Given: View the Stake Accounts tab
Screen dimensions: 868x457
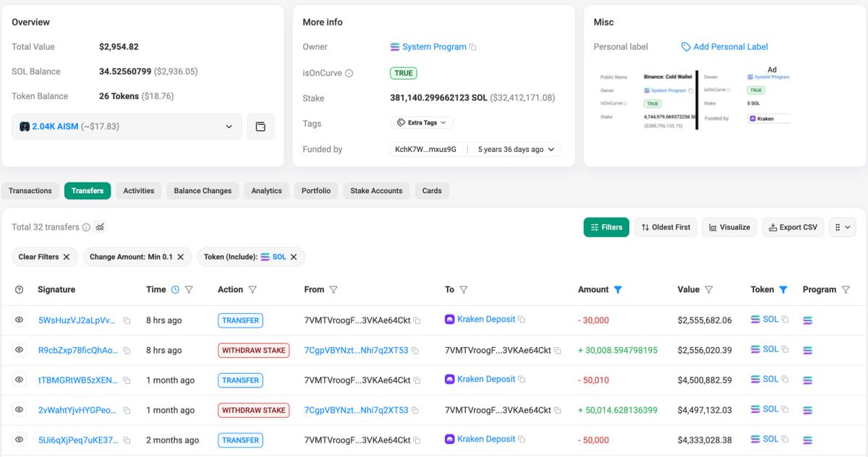Looking at the screenshot, I should 376,191.
